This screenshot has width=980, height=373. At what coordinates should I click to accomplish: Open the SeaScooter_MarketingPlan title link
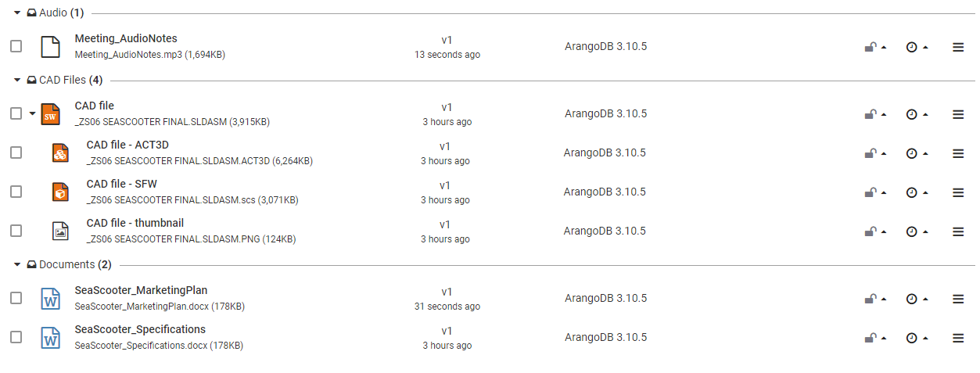[142, 290]
